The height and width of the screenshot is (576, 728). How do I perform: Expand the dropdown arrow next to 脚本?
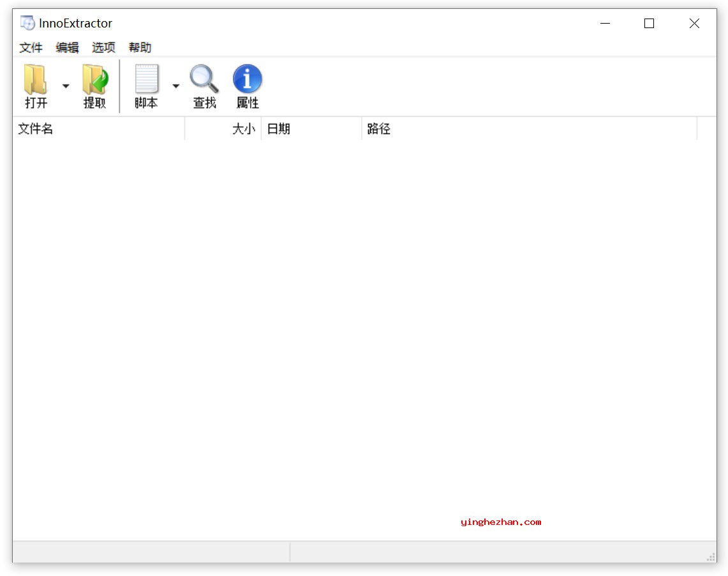pos(175,85)
